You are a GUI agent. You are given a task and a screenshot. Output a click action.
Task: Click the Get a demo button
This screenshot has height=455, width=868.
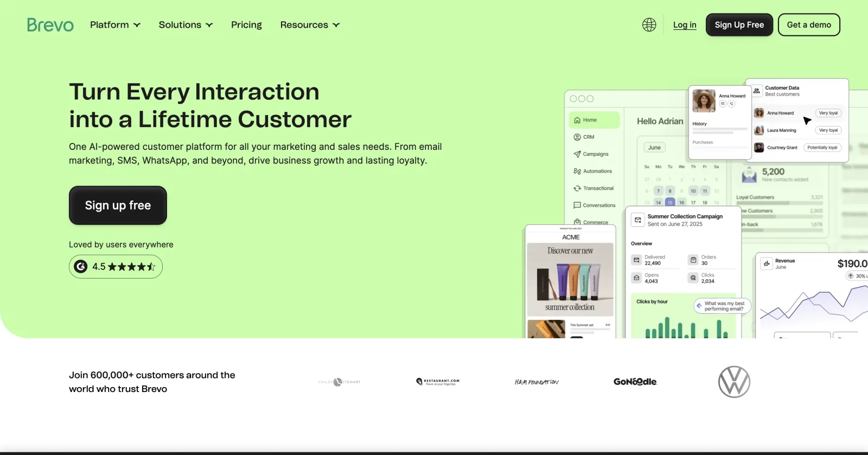pos(809,25)
